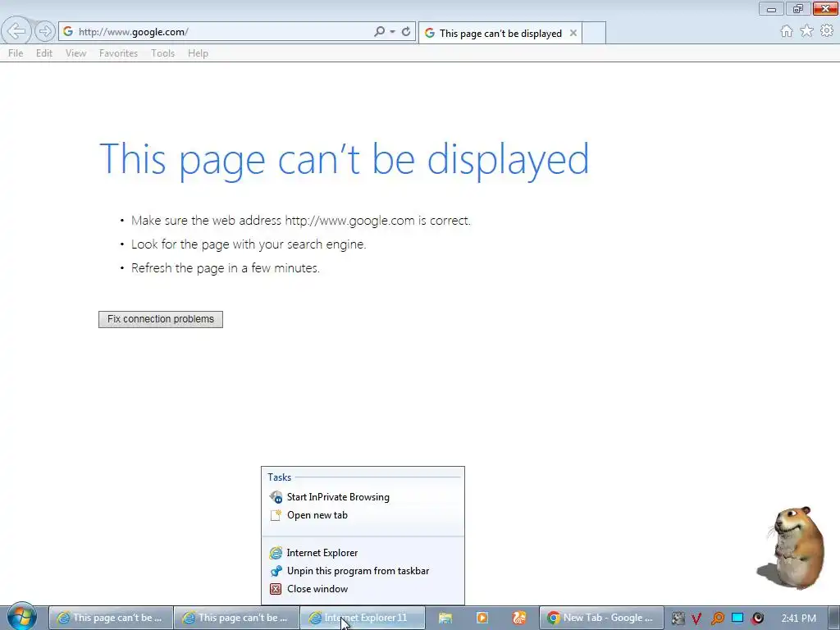The height and width of the screenshot is (630, 840).
Task: Open the Tools menu
Action: 163,53
